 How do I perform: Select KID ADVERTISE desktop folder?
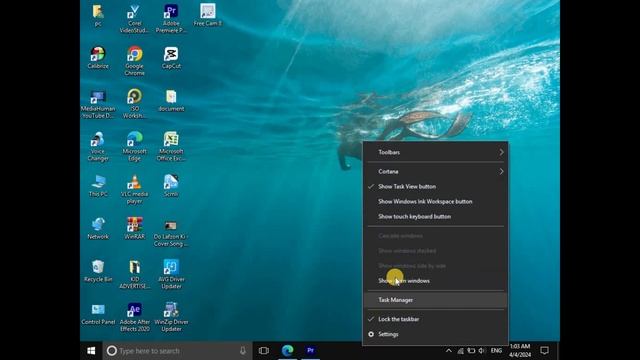point(134,274)
